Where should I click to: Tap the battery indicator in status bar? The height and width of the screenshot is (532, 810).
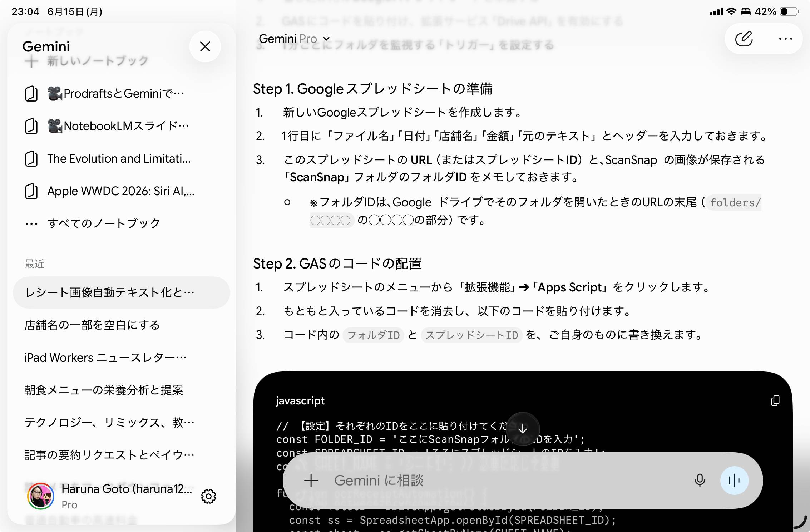(x=789, y=11)
